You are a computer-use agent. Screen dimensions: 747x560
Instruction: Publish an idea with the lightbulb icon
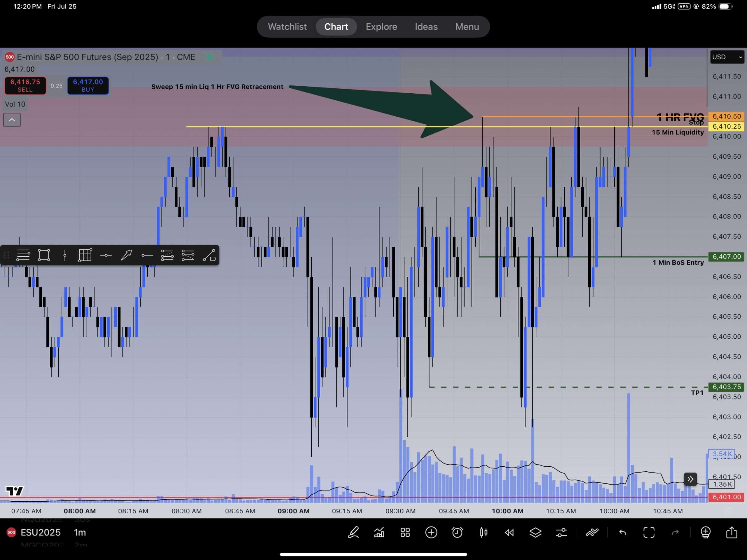(x=706, y=533)
